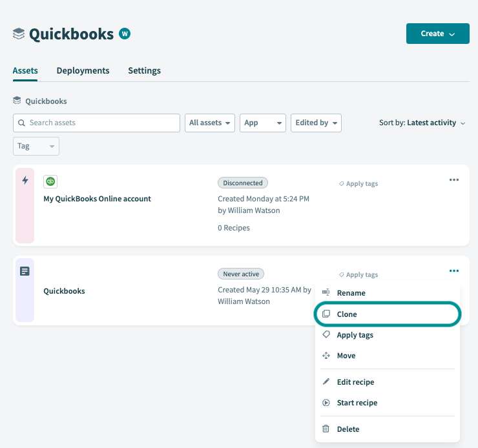Click the Quickbooks page title heading
Image resolution: width=478 pixels, height=448 pixels.
(71, 34)
